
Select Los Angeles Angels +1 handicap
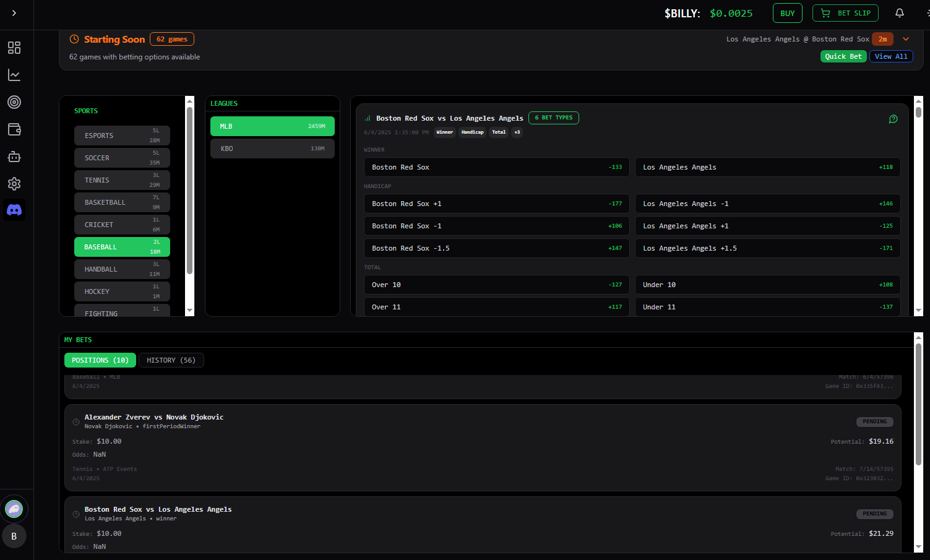[768, 226]
